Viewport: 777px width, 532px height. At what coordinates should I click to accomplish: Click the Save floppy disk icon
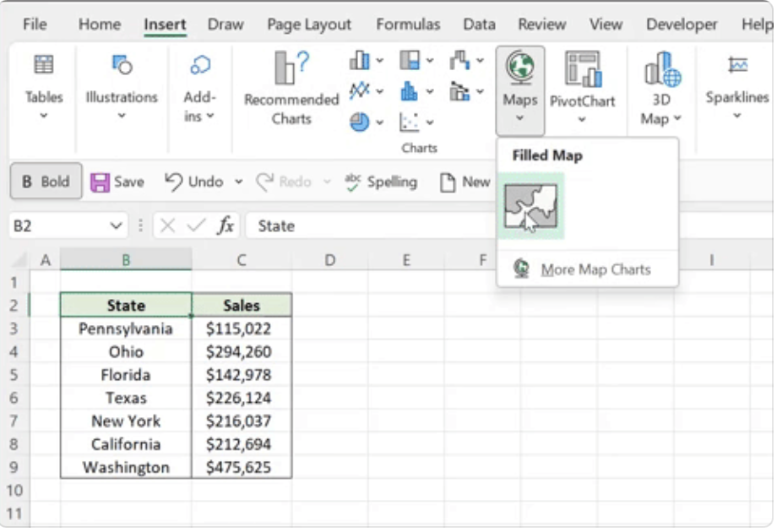100,182
